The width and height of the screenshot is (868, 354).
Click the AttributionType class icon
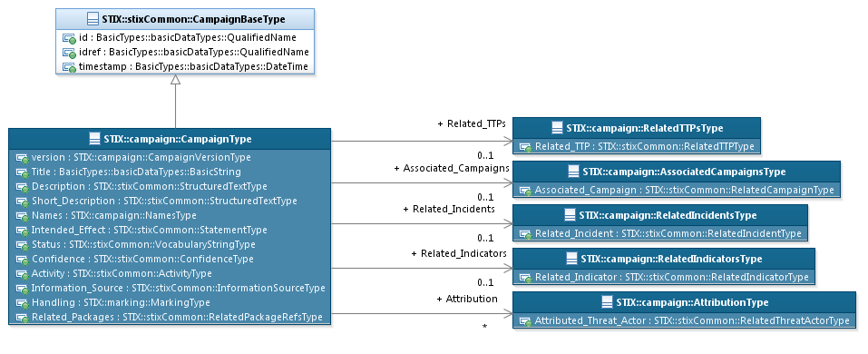[x=607, y=302]
